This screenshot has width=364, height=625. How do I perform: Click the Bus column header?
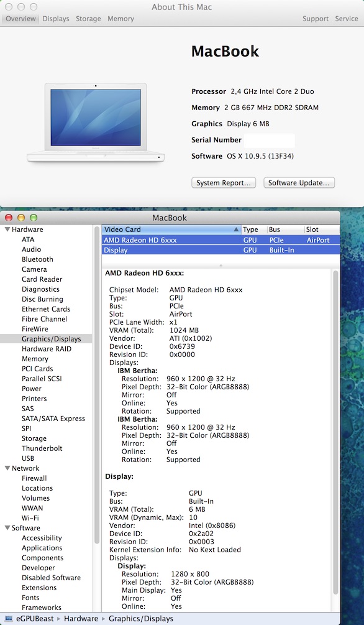[x=286, y=229]
